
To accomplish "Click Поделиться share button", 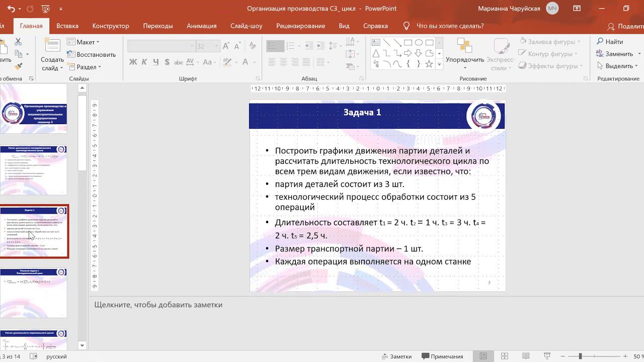I will (x=625, y=26).
